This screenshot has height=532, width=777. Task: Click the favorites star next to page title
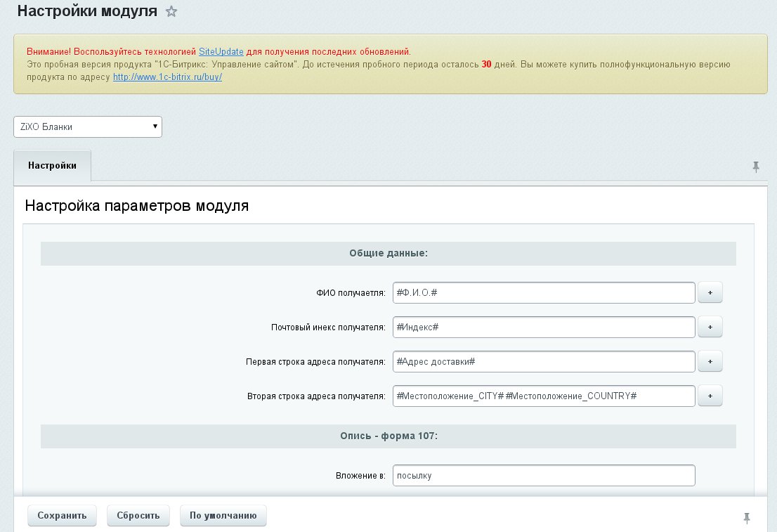(x=171, y=12)
